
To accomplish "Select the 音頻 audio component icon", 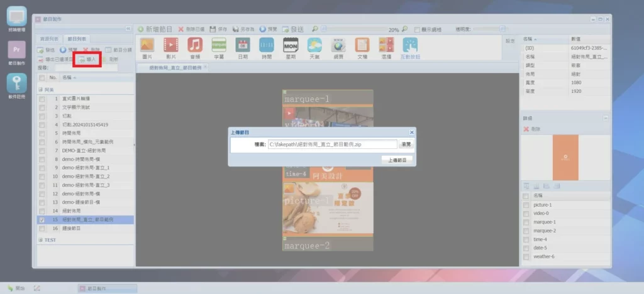I will tap(194, 45).
